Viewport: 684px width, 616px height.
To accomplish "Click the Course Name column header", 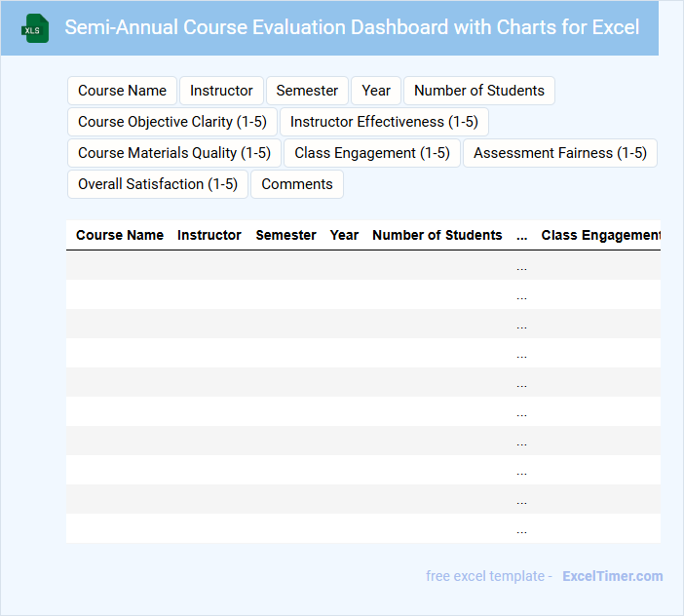I will [120, 235].
